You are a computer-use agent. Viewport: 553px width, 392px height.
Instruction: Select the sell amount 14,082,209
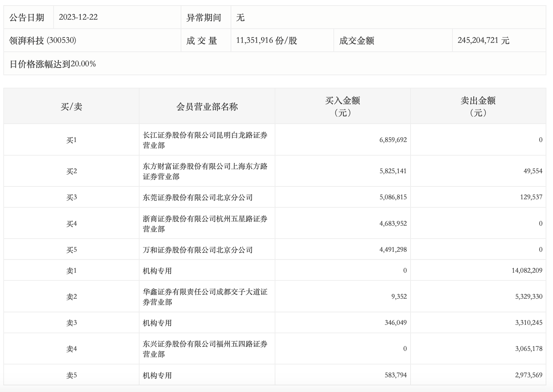[x=523, y=270]
